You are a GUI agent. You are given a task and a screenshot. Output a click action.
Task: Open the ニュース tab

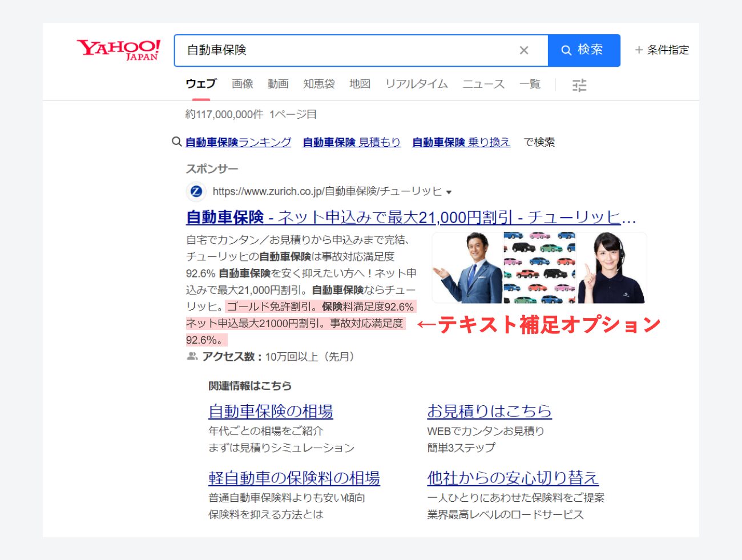click(x=483, y=84)
